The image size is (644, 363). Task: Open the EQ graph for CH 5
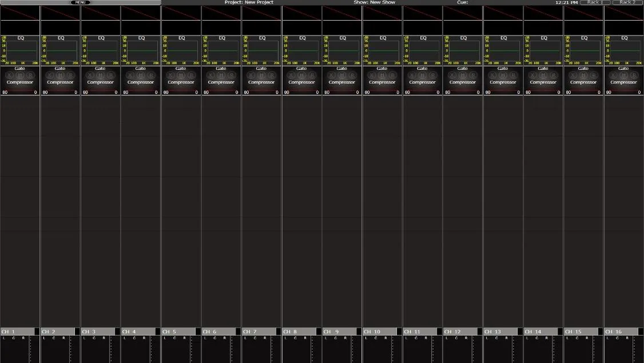point(181,50)
